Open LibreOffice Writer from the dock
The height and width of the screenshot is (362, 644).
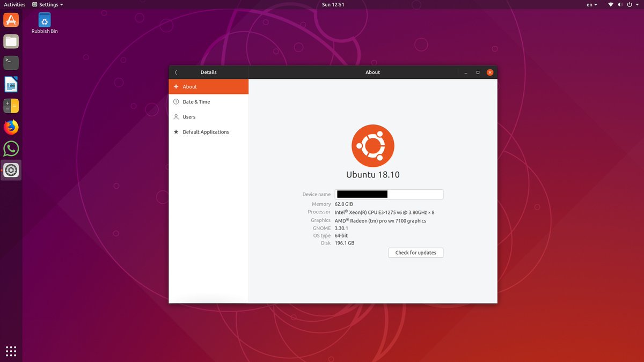(11, 84)
